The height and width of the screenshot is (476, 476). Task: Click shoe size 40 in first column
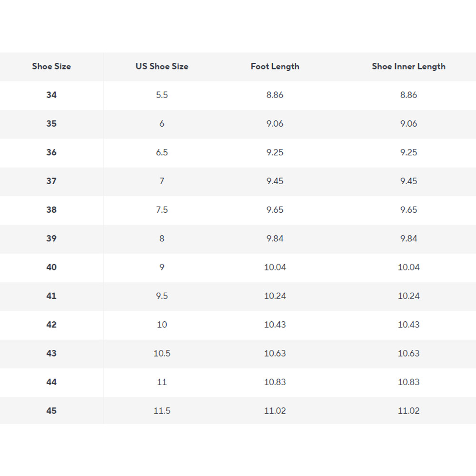click(51, 267)
